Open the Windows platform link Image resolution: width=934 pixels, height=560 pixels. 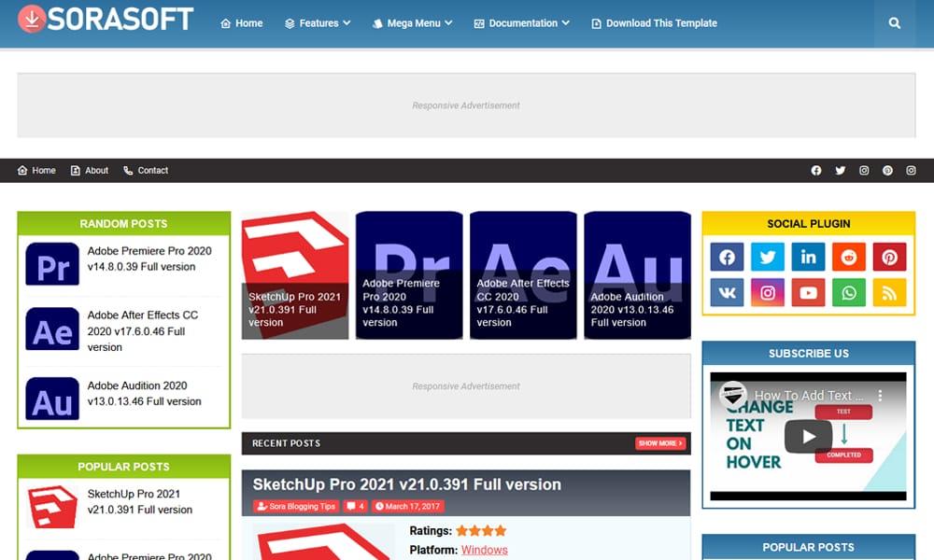[484, 550]
